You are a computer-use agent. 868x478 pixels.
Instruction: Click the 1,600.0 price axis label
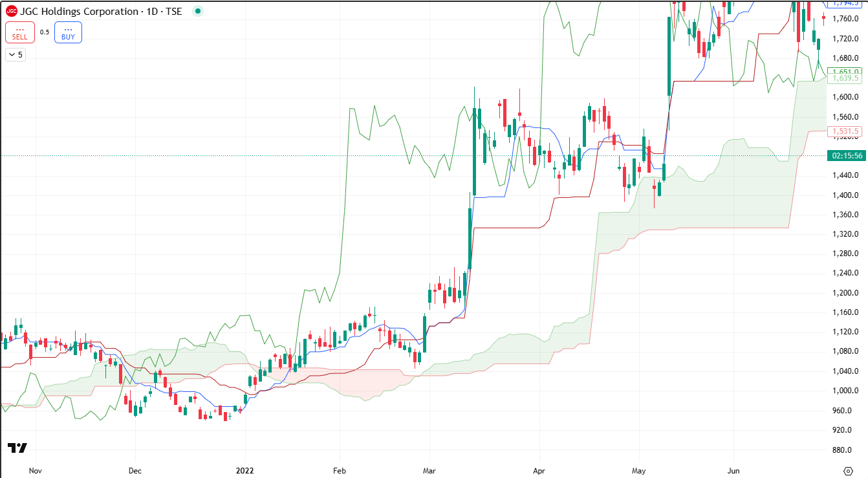(x=845, y=97)
